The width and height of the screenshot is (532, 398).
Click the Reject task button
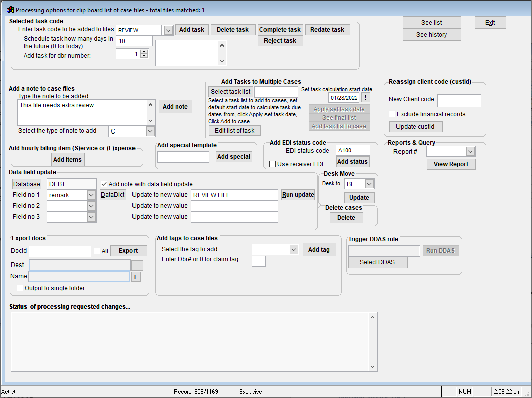click(x=280, y=40)
